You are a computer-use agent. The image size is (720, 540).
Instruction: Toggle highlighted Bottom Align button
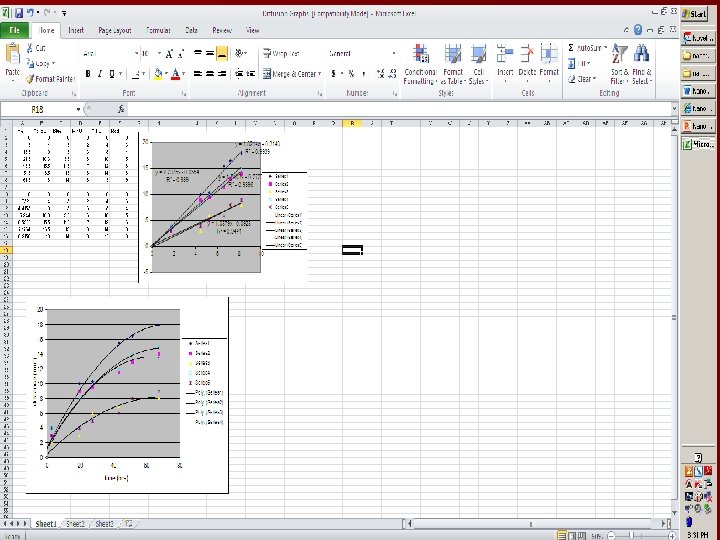coord(222,54)
